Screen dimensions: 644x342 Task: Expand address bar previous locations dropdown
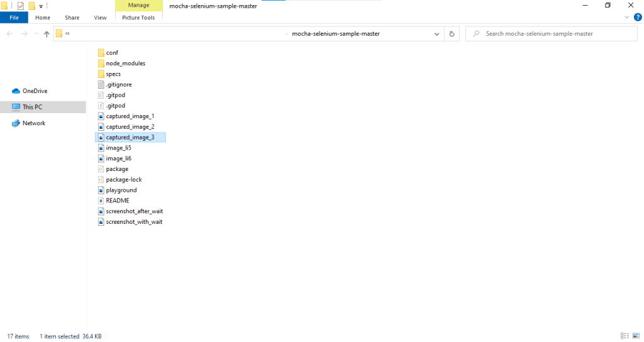436,34
